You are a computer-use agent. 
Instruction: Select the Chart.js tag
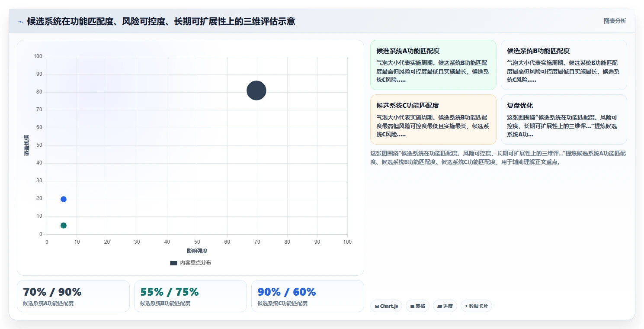(x=386, y=306)
